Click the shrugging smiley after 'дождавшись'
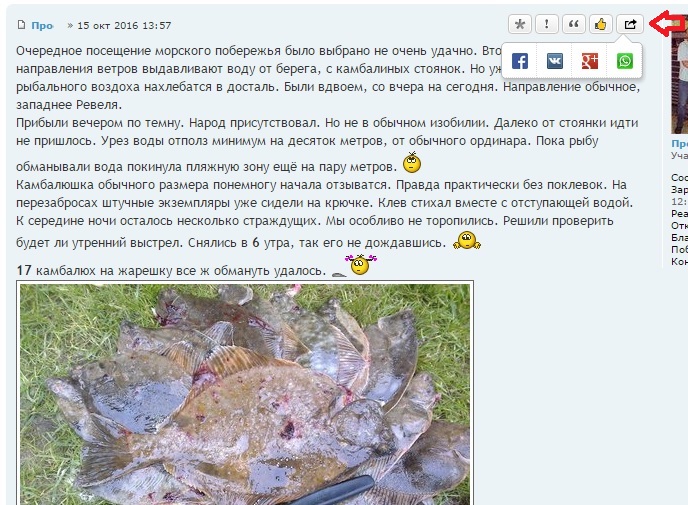Screen dimensions: 688x505 click(x=467, y=240)
